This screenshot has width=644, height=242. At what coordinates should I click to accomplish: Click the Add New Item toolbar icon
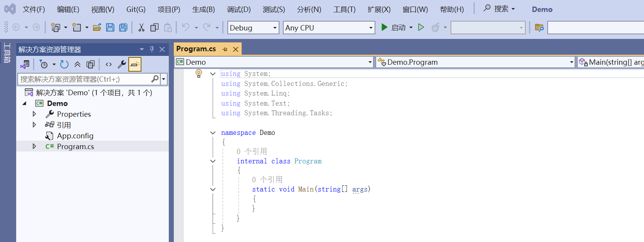[x=77, y=27]
